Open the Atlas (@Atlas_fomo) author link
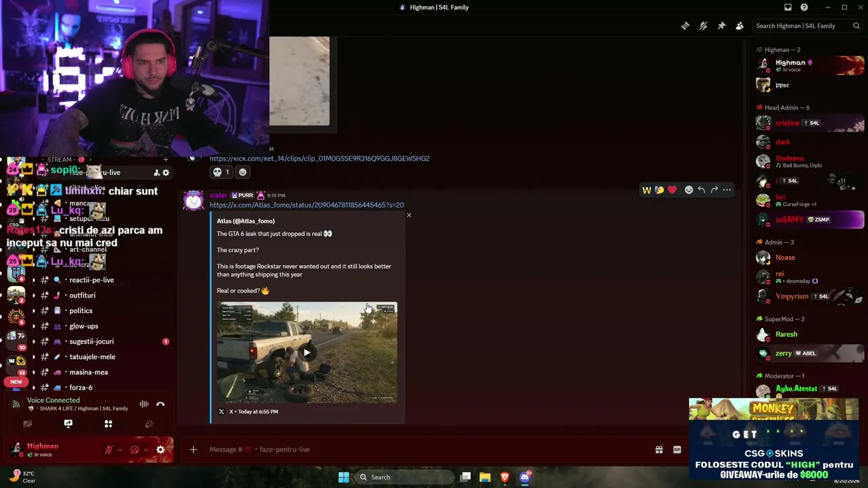The image size is (868, 488). coord(245,221)
